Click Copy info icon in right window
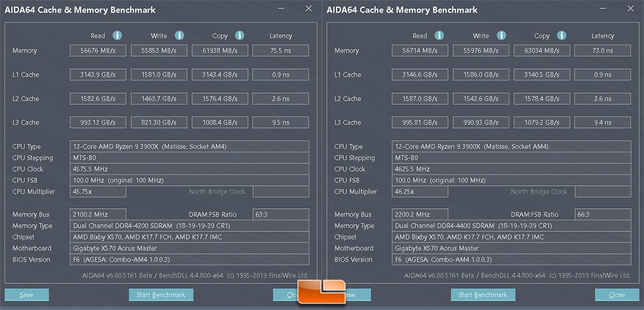This screenshot has height=310, width=644. (x=561, y=35)
